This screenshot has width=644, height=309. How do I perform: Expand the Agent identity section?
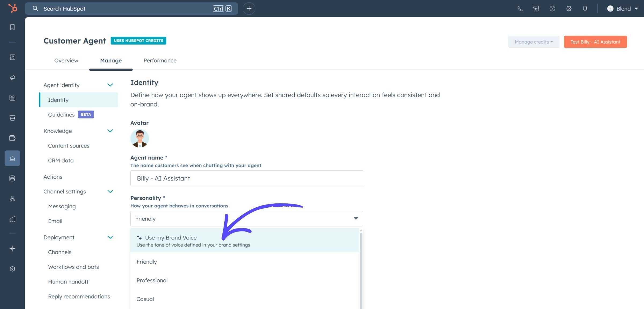(110, 85)
